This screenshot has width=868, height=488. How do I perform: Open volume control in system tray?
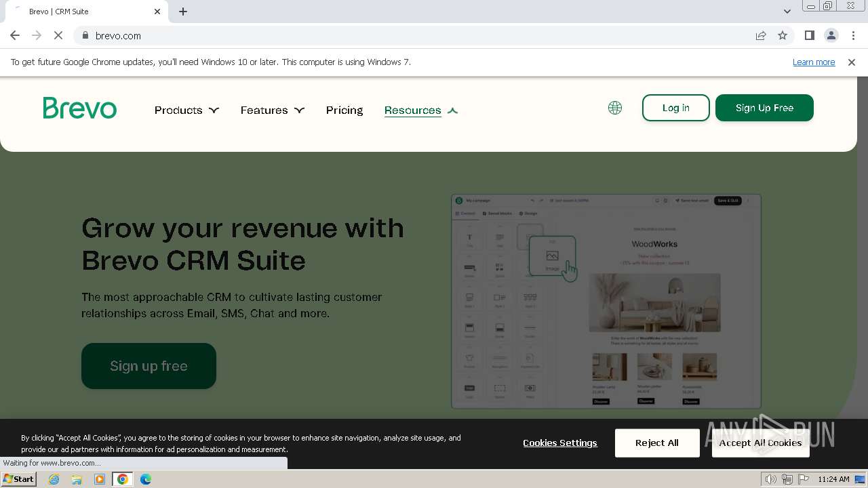(x=770, y=479)
